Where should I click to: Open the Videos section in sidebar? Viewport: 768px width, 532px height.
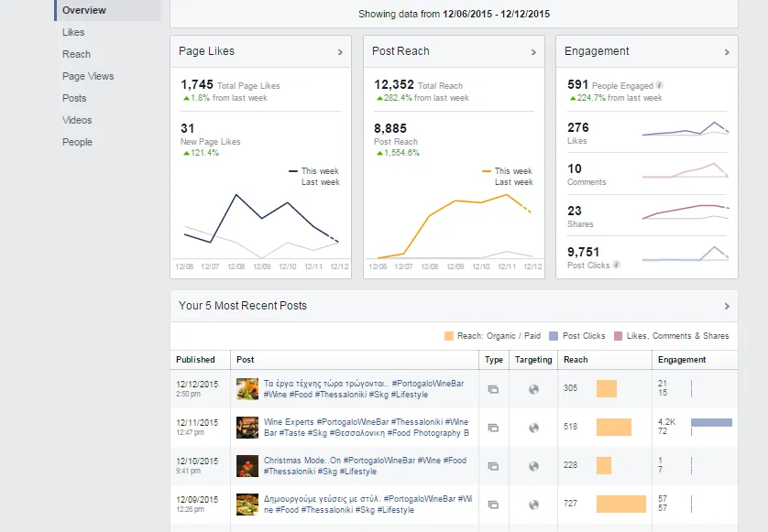(x=77, y=120)
